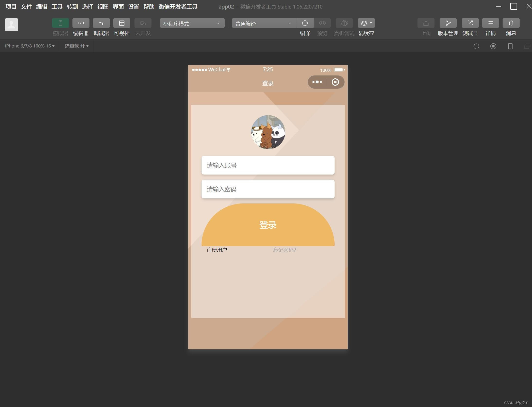Open the 界面 menu
Image resolution: width=532 pixels, height=407 pixels.
118,7
